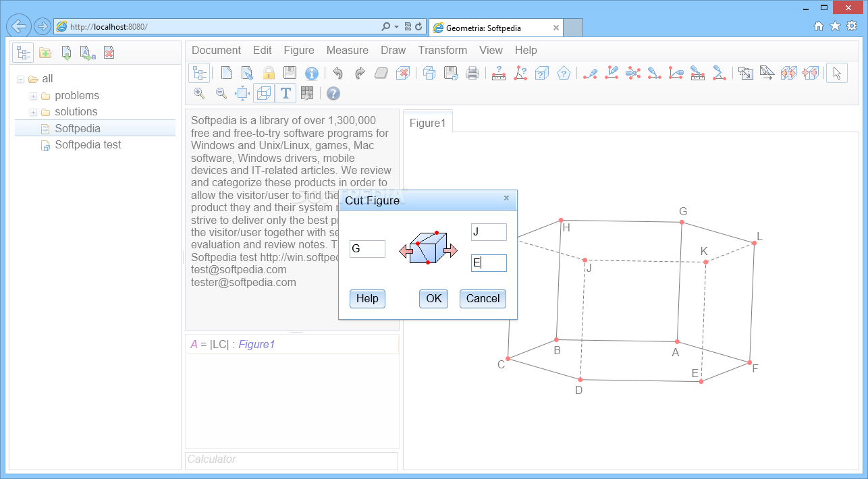This screenshot has width=868, height=479.
Task: Open the Measure menu
Action: (x=348, y=50)
